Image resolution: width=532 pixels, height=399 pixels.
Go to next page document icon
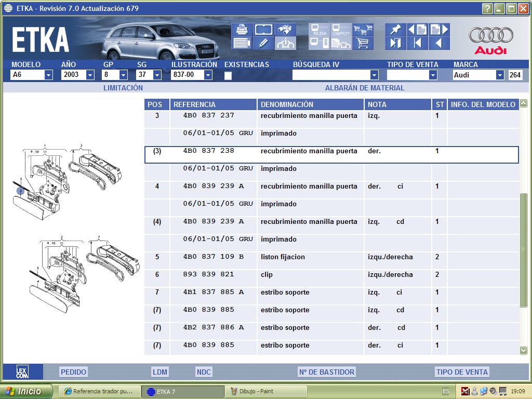point(440,30)
